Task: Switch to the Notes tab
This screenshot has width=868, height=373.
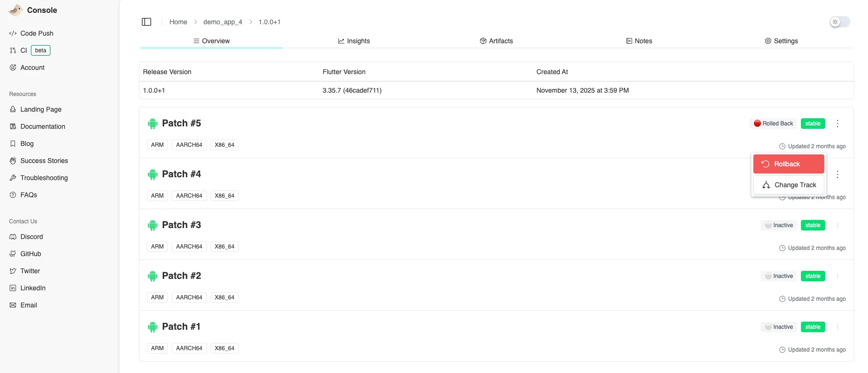Action: [639, 41]
